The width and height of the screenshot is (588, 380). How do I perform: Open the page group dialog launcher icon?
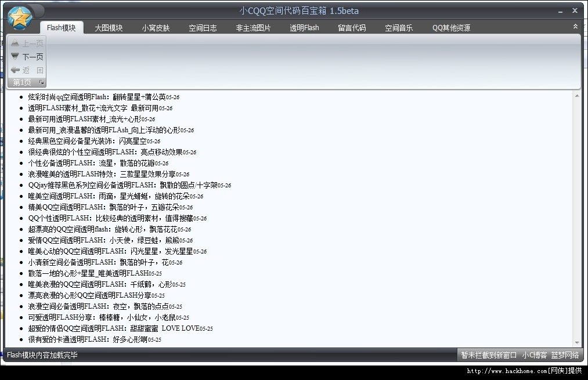(41, 82)
